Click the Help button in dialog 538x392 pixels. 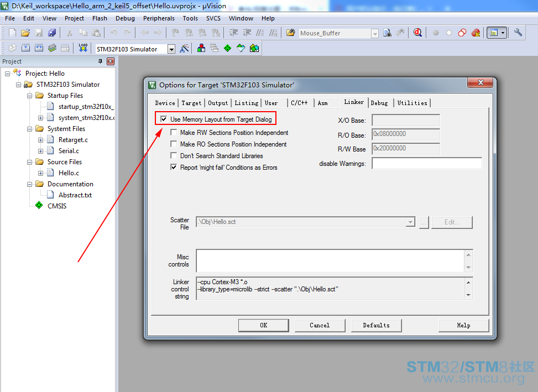[463, 325]
